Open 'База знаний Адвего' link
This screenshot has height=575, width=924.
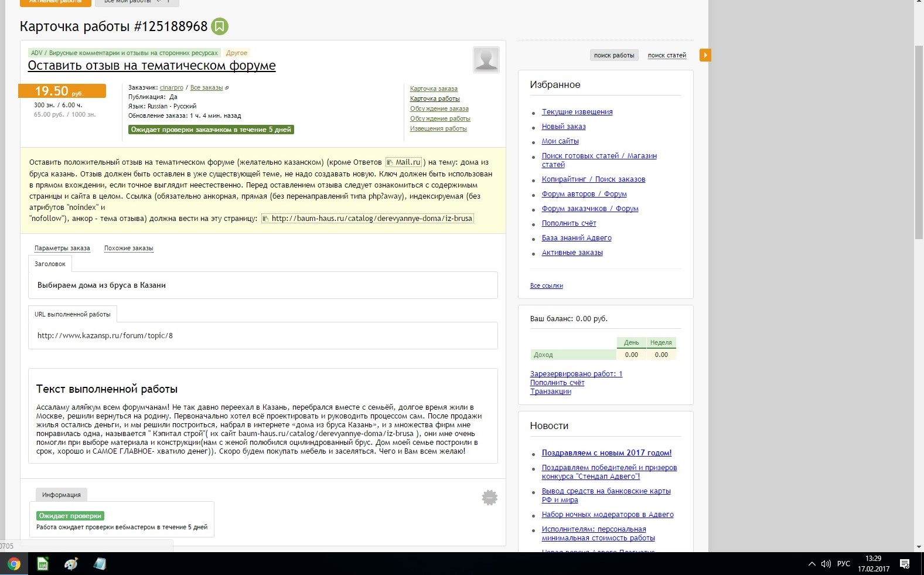[x=577, y=238]
